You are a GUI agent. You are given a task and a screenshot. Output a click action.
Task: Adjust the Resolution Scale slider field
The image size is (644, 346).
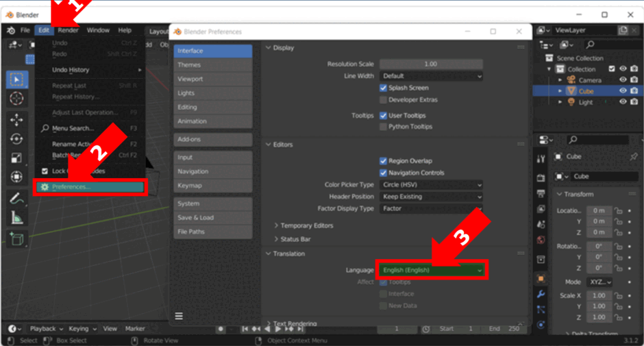[431, 64]
